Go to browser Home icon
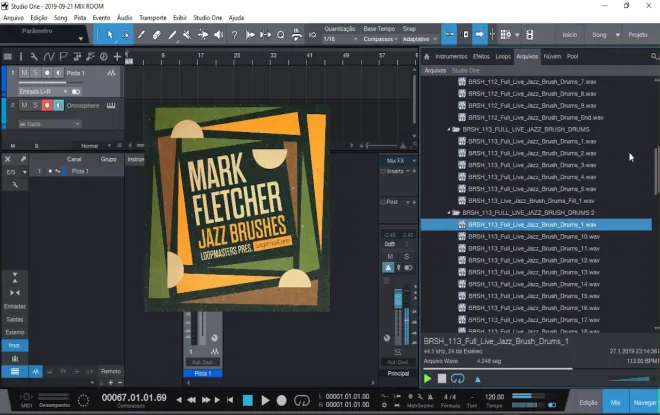The height and width of the screenshot is (415, 660). coord(426,56)
